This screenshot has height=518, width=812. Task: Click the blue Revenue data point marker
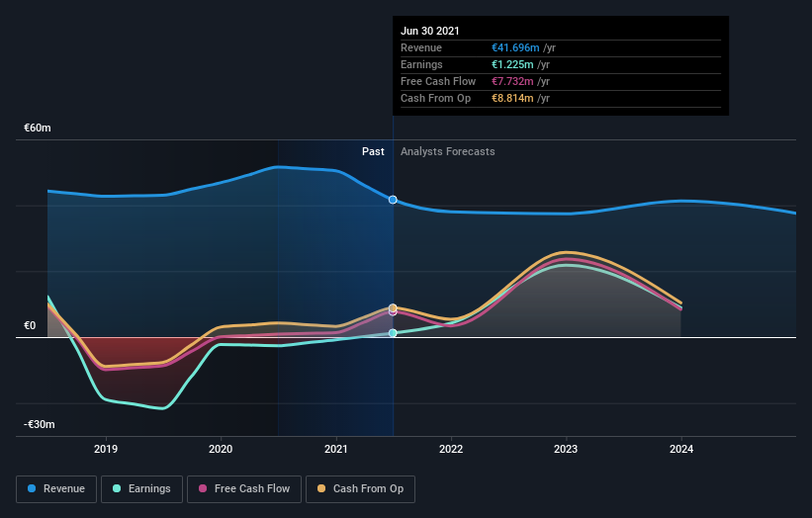click(x=393, y=200)
